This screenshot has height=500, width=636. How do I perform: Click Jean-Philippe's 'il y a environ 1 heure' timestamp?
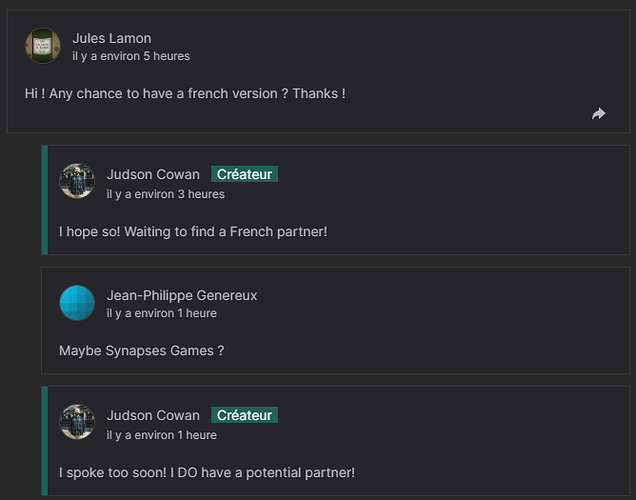pos(161,313)
